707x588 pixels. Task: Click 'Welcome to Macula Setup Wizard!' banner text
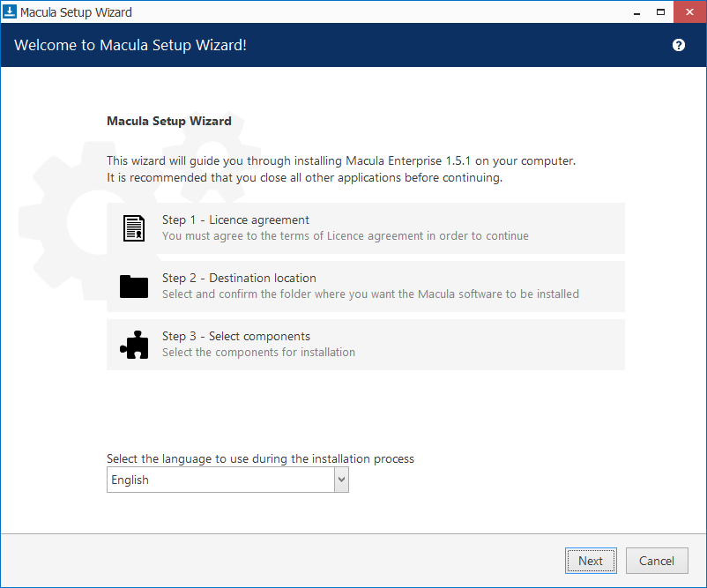click(130, 45)
